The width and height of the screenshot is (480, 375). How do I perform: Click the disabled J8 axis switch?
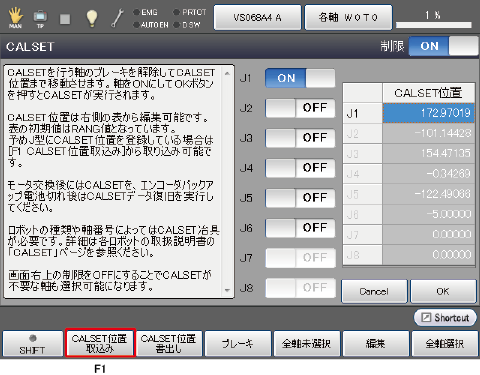point(300,288)
